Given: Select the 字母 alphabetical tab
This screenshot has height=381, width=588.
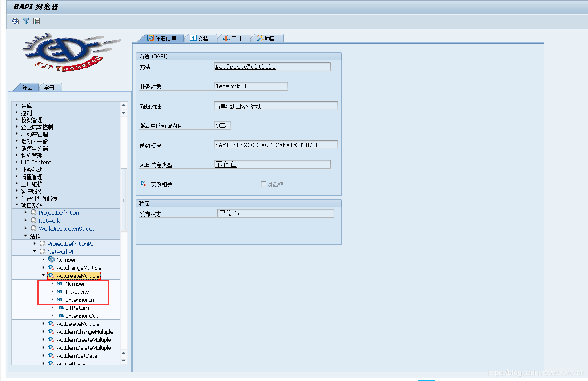Looking at the screenshot, I should point(50,87).
